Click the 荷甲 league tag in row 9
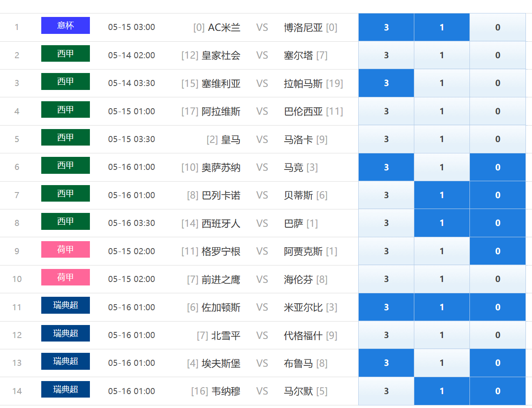The width and height of the screenshot is (532, 408). (x=66, y=249)
